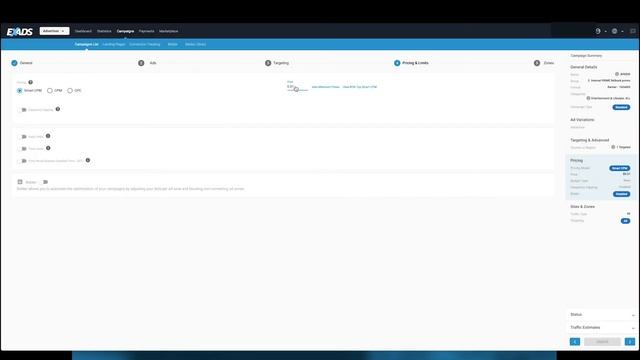Click the help icon on the second limits toggle row
Viewport: 640px width, 360px height.
48,148
